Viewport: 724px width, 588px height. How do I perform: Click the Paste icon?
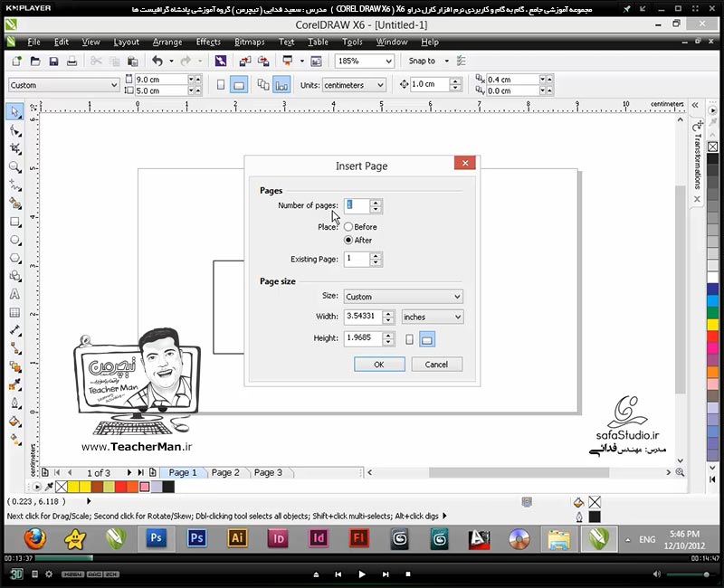tap(133, 61)
